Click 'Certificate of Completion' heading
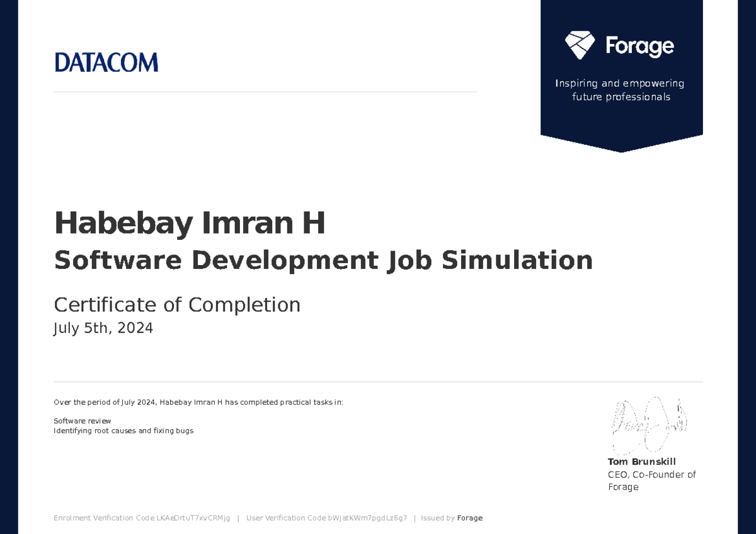Screen dimensions: 756x534 (x=177, y=305)
